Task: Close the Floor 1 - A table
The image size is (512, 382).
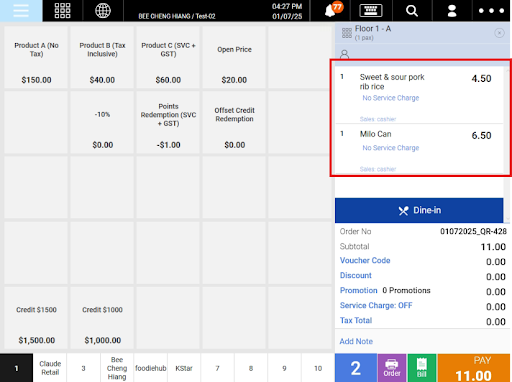Action: pos(499,33)
